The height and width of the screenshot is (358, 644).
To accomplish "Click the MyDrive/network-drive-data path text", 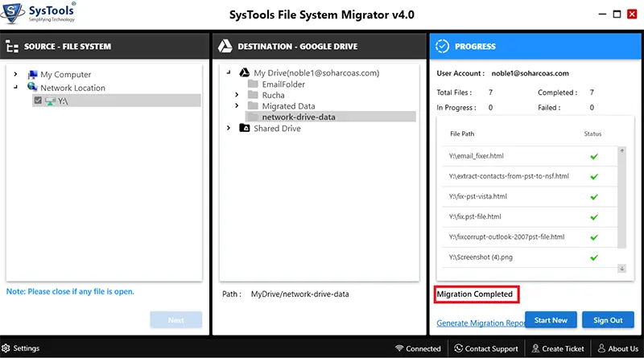I will pyautogui.click(x=299, y=294).
